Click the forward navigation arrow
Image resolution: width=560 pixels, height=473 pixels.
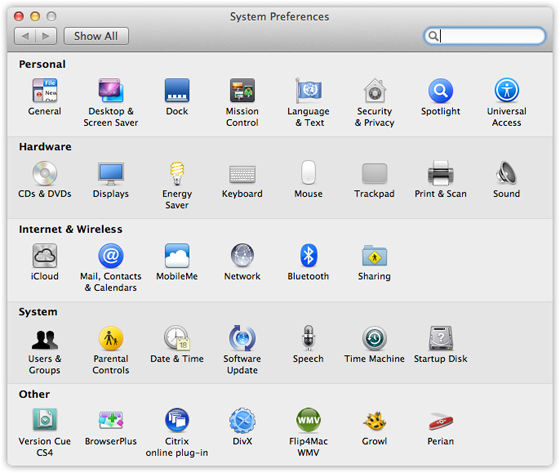46,36
